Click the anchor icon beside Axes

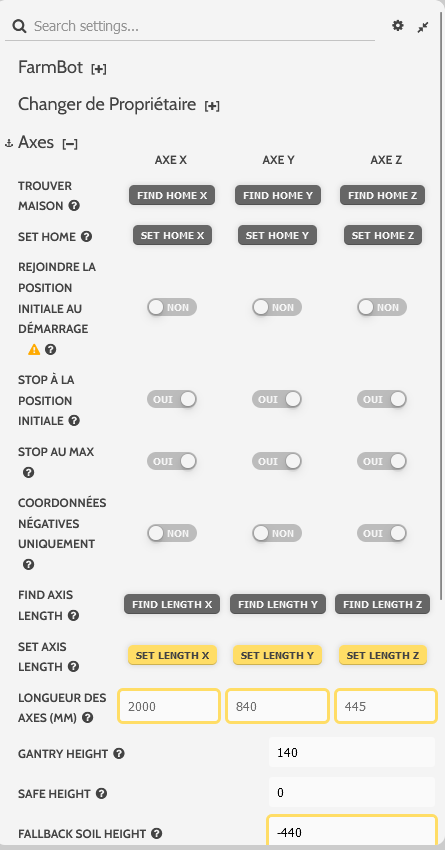9,143
